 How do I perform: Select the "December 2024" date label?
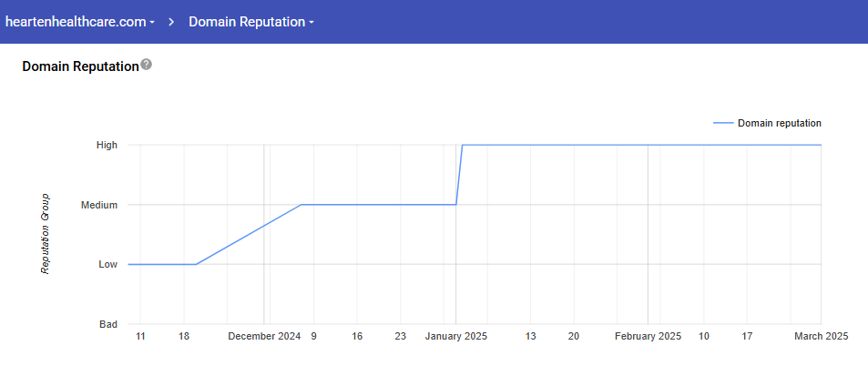pyautogui.click(x=264, y=337)
